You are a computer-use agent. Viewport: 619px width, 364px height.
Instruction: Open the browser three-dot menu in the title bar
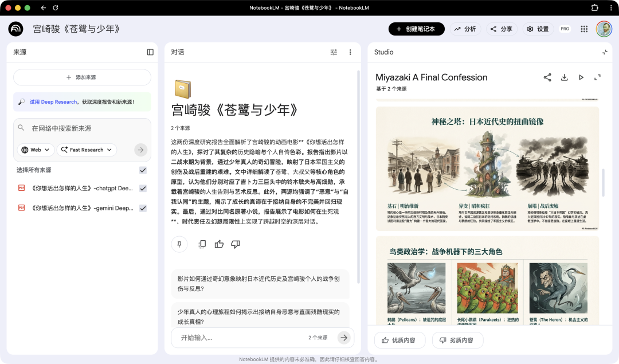click(x=611, y=7)
